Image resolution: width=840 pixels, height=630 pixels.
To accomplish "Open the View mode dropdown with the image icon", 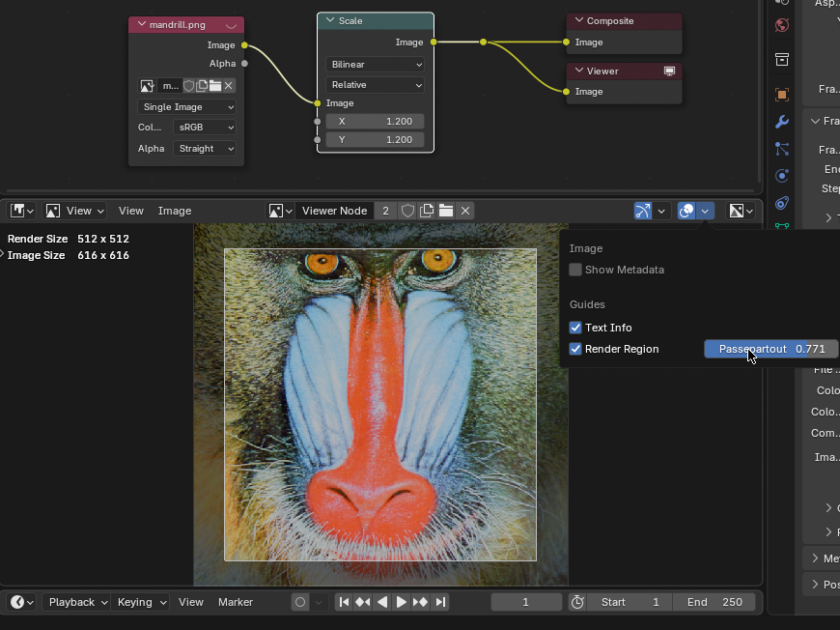I will 75,211.
